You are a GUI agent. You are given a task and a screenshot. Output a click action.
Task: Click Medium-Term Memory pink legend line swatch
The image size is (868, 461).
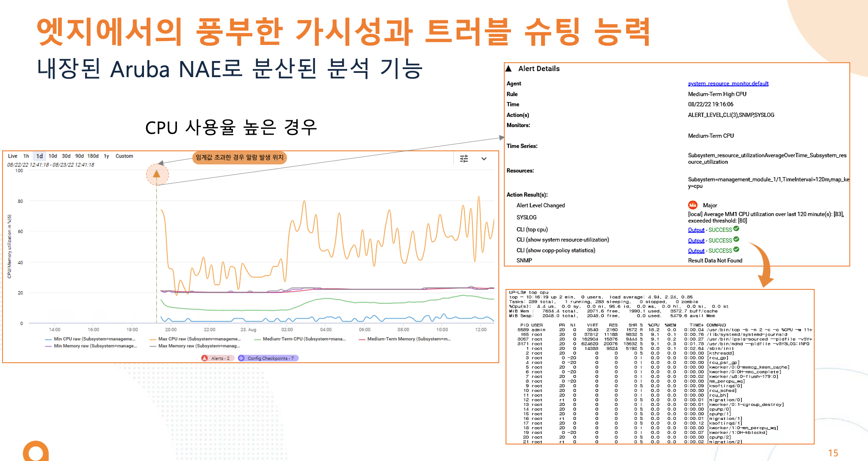click(x=362, y=339)
